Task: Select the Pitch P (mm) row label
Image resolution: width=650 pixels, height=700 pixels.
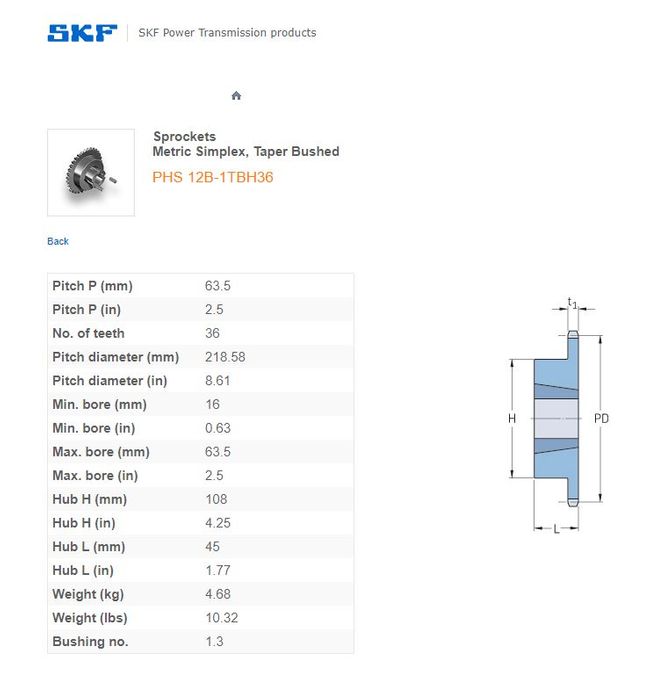Action: pos(92,286)
